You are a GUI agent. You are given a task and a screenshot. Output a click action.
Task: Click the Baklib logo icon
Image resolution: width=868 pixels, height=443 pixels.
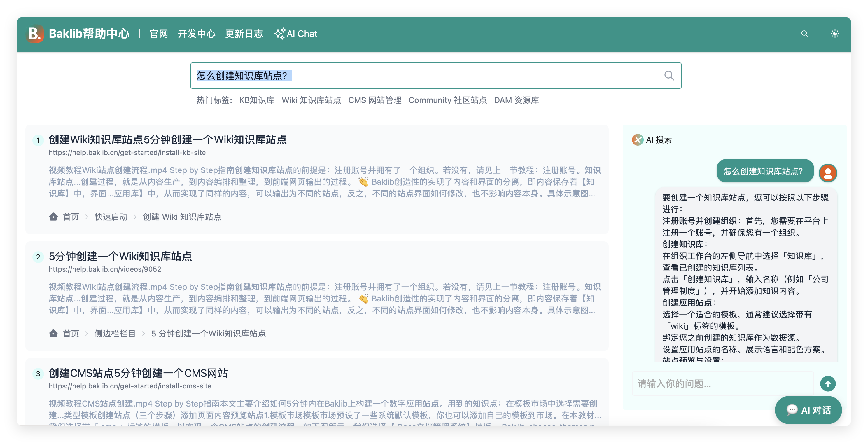[x=35, y=33]
